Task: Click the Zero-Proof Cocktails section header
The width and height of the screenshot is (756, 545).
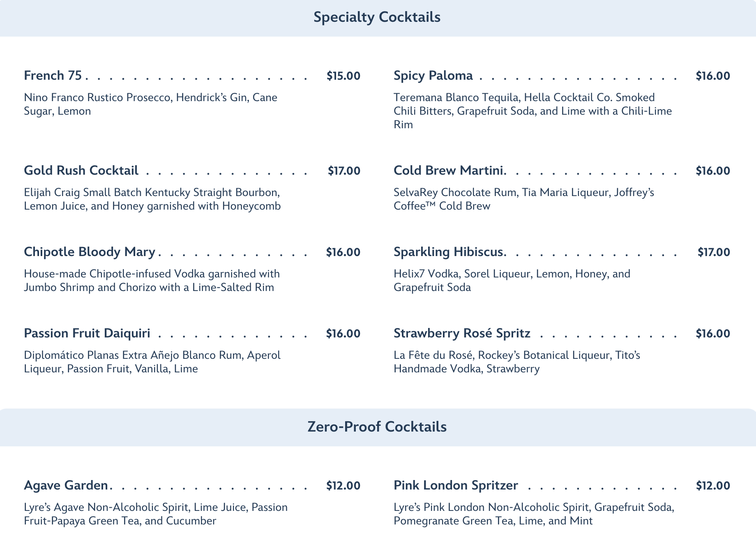Action: coord(377,427)
